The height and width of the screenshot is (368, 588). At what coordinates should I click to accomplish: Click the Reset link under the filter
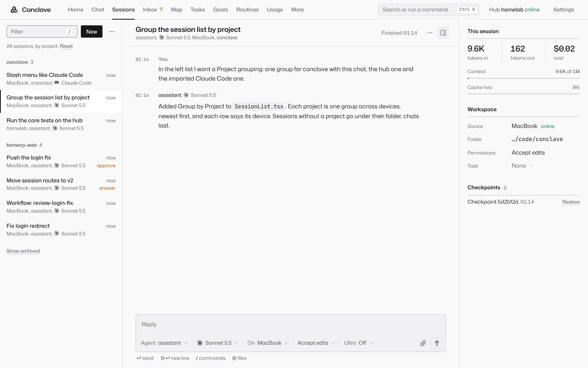point(66,46)
